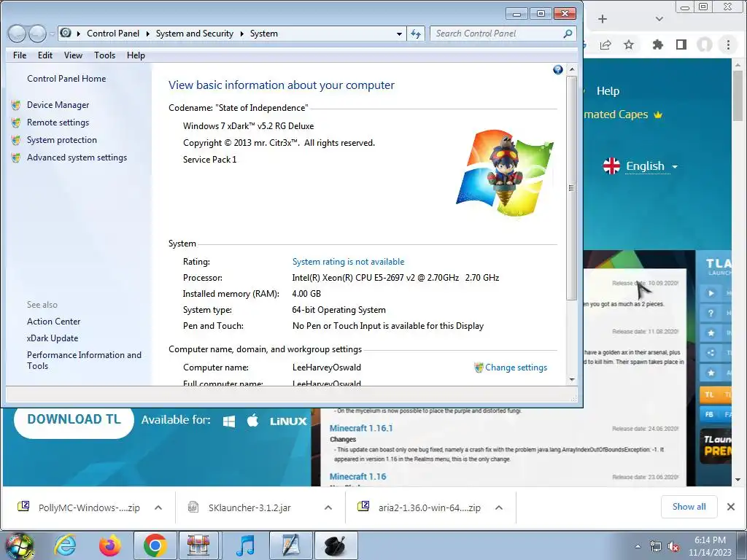Viewport: 747px width, 560px height.
Task: Click the Windows logo mascot image
Action: (505, 174)
